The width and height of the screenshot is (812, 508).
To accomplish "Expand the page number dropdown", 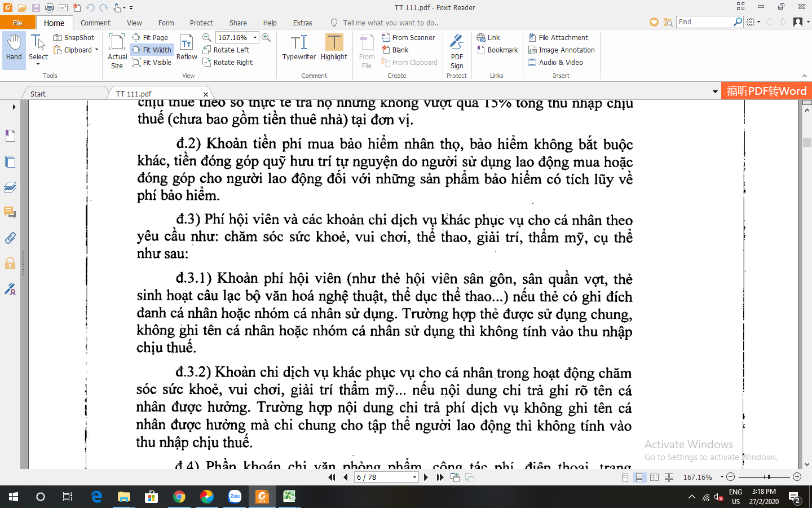I will pyautogui.click(x=414, y=478).
